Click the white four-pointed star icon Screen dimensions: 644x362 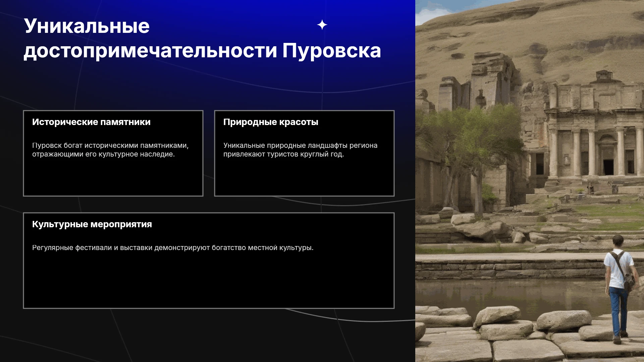click(x=322, y=25)
